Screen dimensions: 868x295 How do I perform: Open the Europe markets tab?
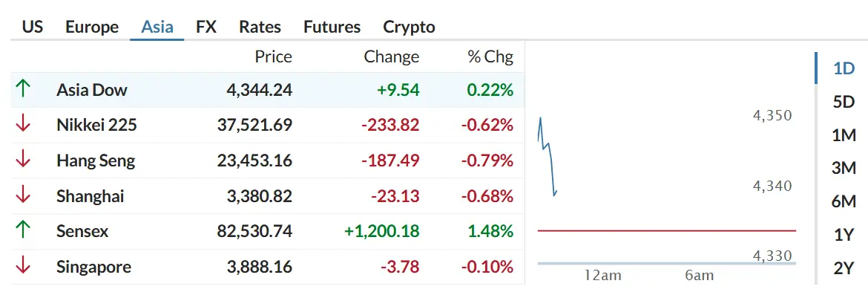[x=92, y=27]
